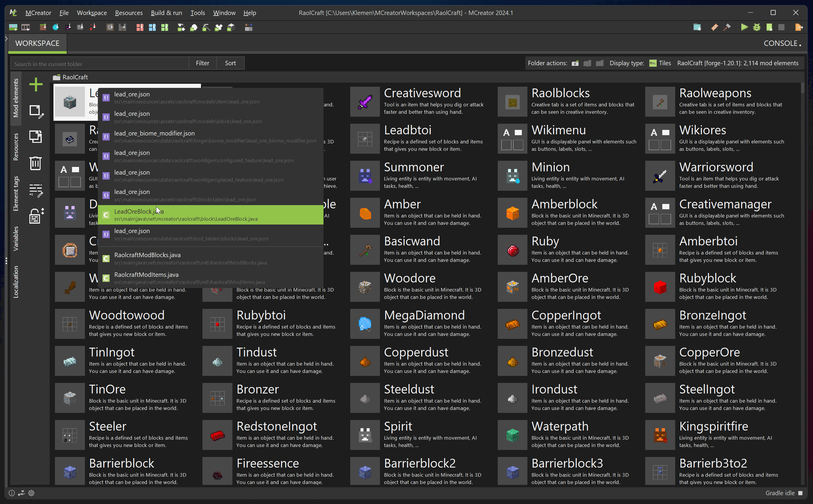The width and height of the screenshot is (813, 504).
Task: Run server with the green server icon
Action: click(769, 27)
